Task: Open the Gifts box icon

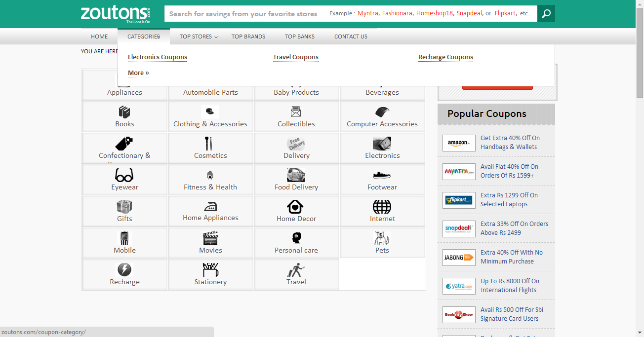Action: 124,207
